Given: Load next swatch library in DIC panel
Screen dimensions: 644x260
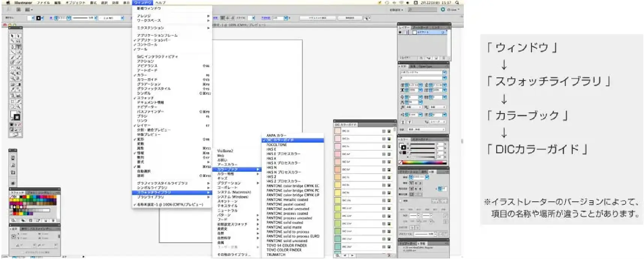Looking at the screenshot, I should click(352, 255).
